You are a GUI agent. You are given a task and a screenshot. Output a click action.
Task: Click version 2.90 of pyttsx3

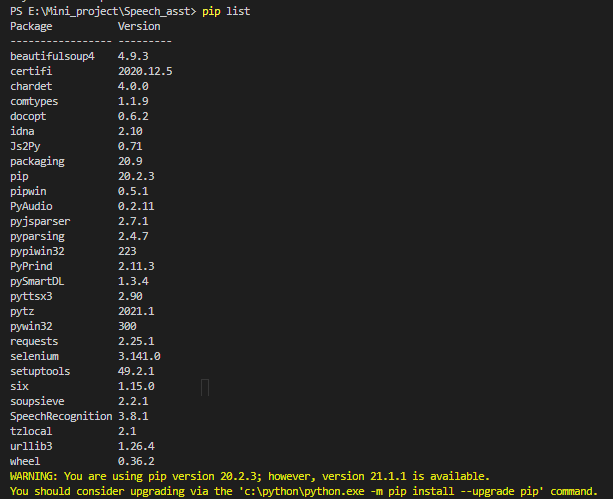coord(130,296)
